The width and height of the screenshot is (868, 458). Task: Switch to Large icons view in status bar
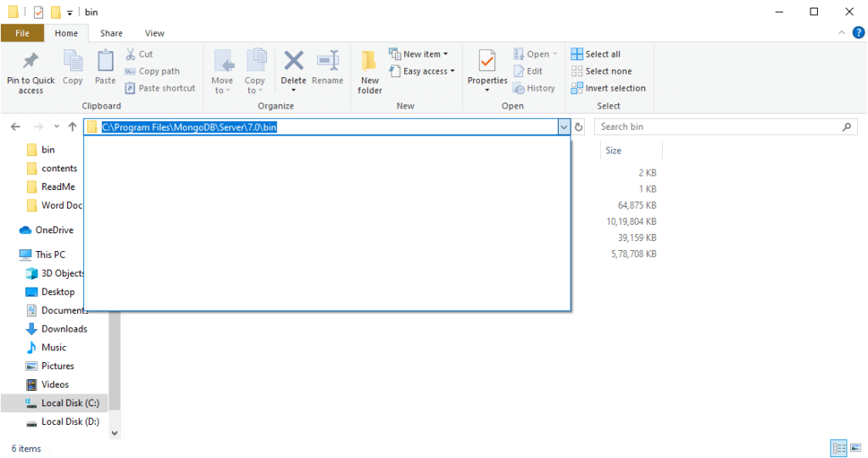tap(856, 448)
